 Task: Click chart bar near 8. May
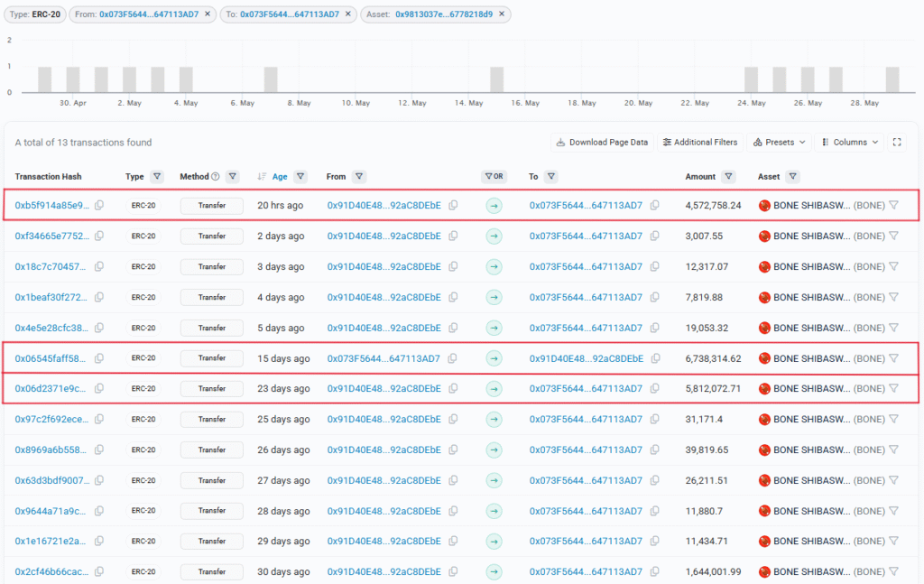(x=271, y=79)
